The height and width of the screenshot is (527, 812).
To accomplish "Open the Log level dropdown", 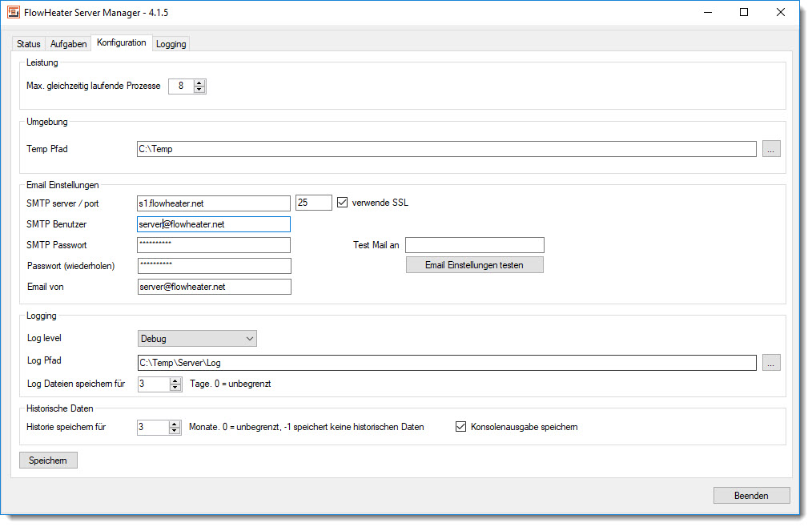I will 197,339.
